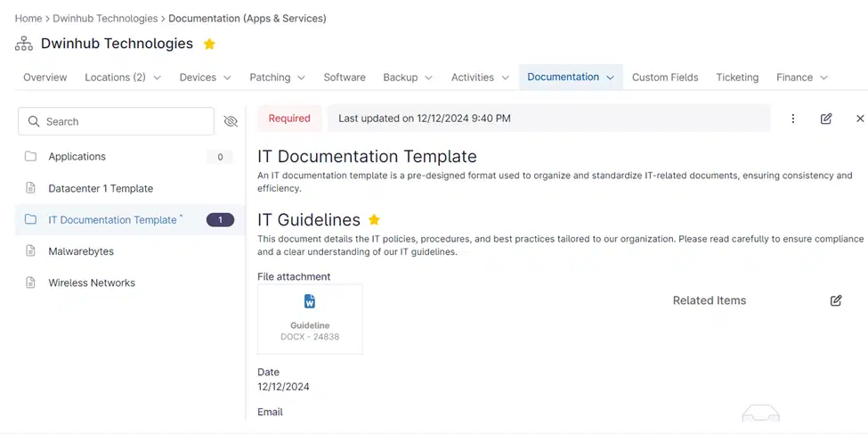This screenshot has width=868, height=434.
Task: Click Documentation (Apps & Services) breadcrumb
Action: (247, 19)
